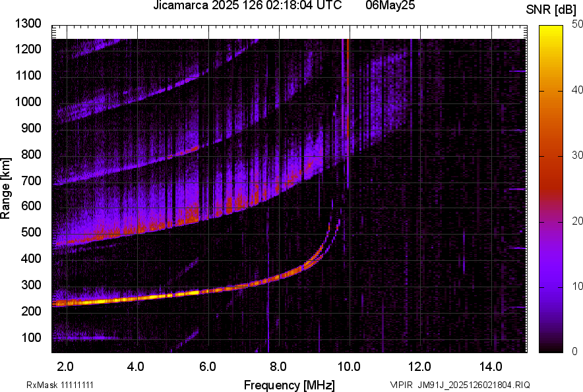The height and width of the screenshot is (392, 583).
Task: Click the colorbar tick label 50
Action: (578, 24)
